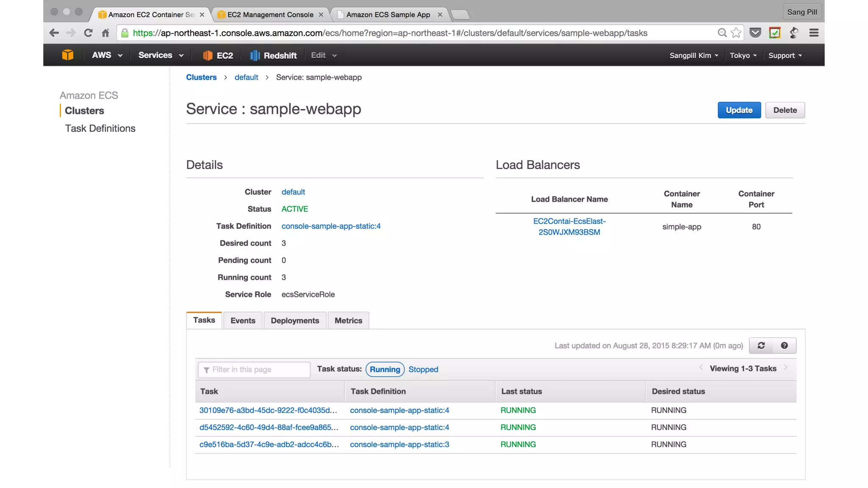Open the Chrome hamburger menu
Screen dimensions: 868x488
813,33
